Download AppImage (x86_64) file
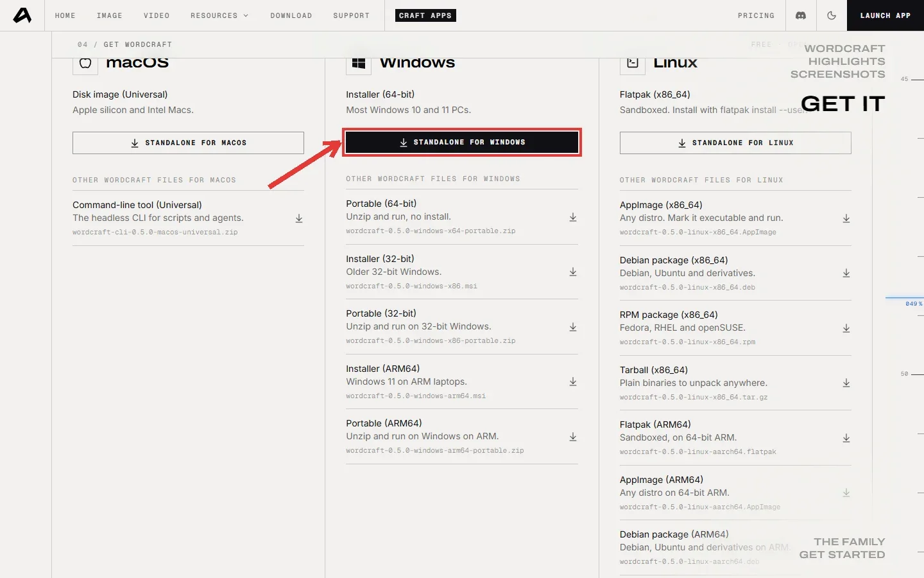 click(846, 219)
